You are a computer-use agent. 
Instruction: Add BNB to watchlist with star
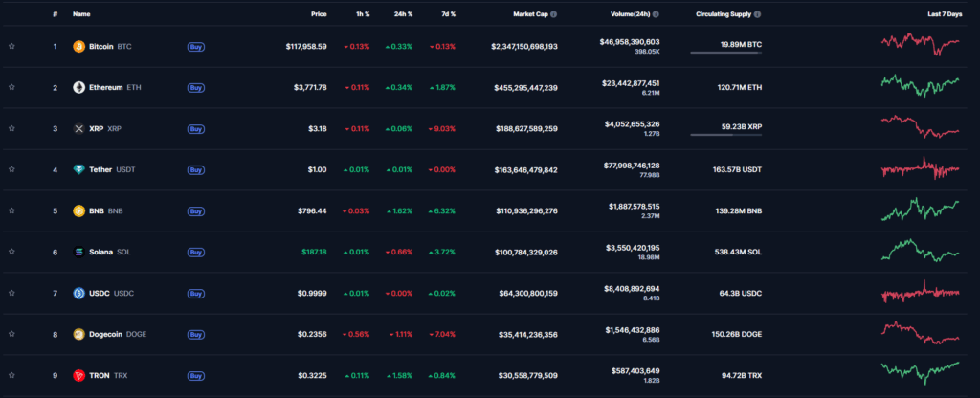click(11, 210)
